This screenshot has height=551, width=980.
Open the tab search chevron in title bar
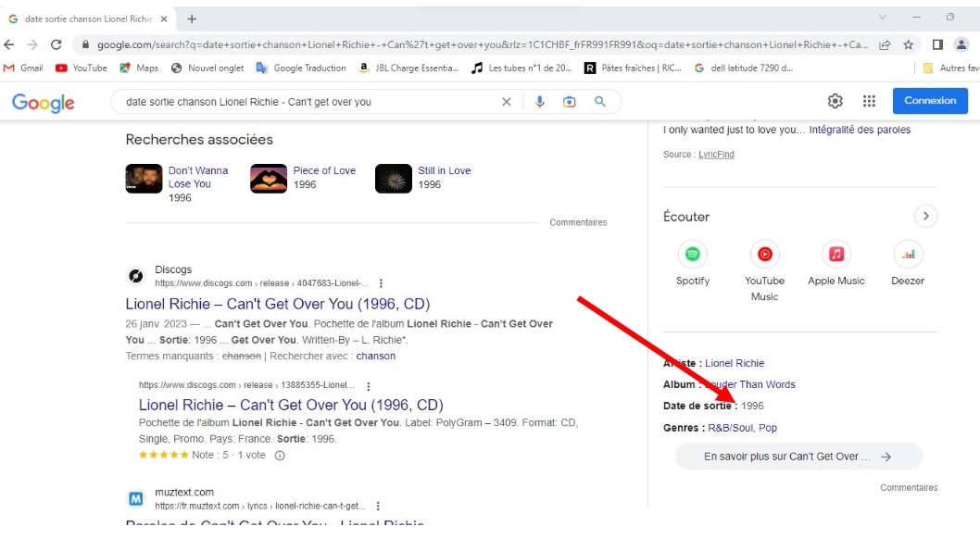click(883, 18)
